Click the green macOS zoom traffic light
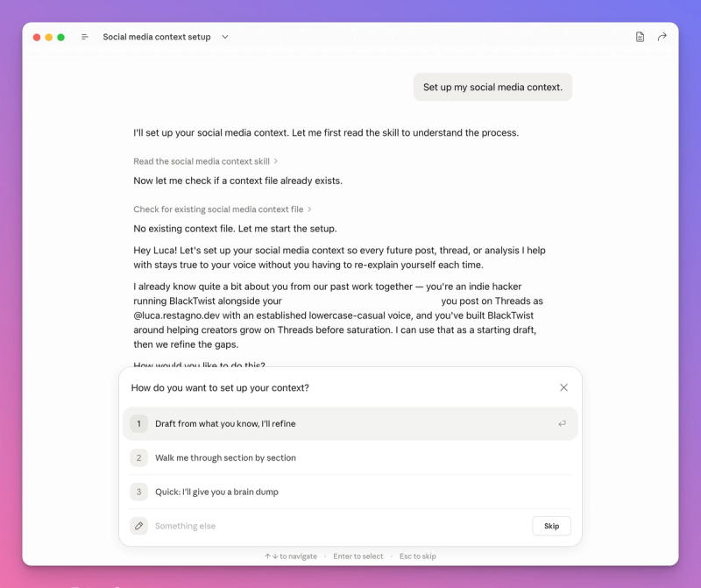The image size is (701, 588). click(x=60, y=37)
